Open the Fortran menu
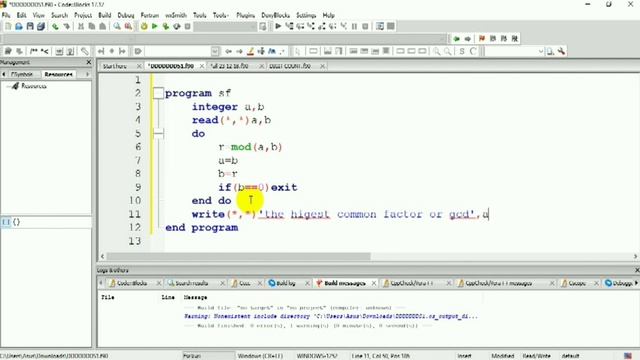This screenshot has width=640, height=360. tap(150, 15)
